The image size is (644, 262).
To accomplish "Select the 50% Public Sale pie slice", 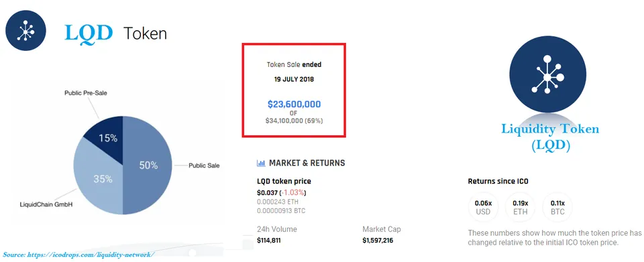I will 147,166.
